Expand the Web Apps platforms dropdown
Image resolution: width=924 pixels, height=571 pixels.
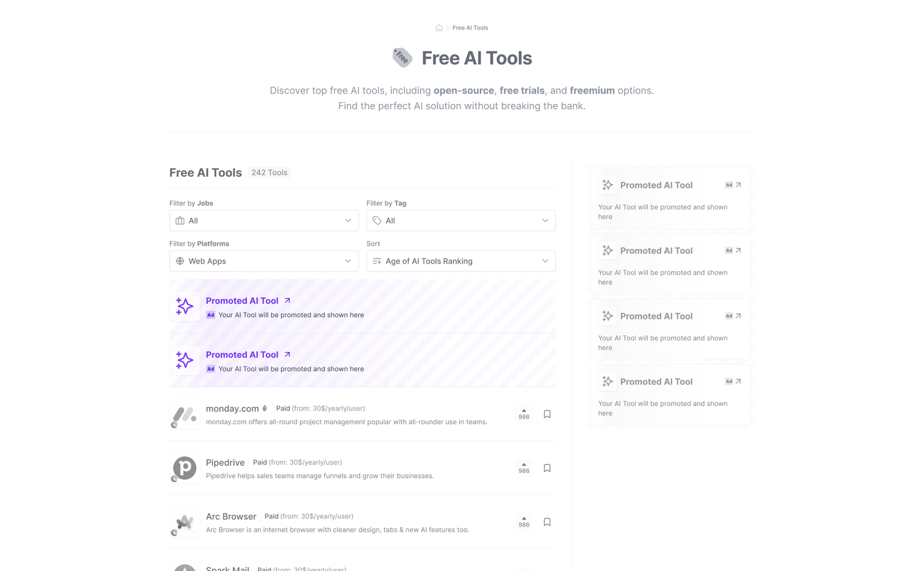pyautogui.click(x=264, y=261)
